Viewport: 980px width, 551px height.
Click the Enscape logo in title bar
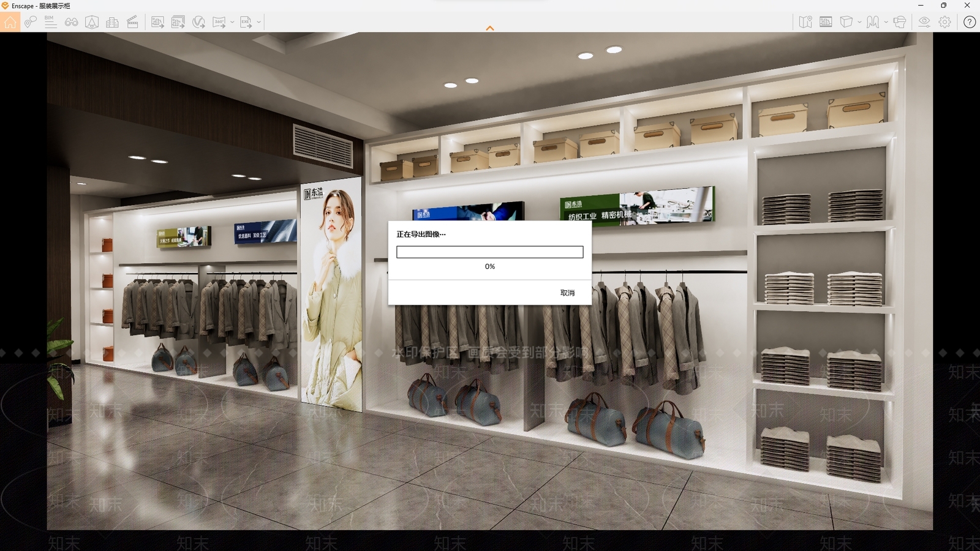5,6
